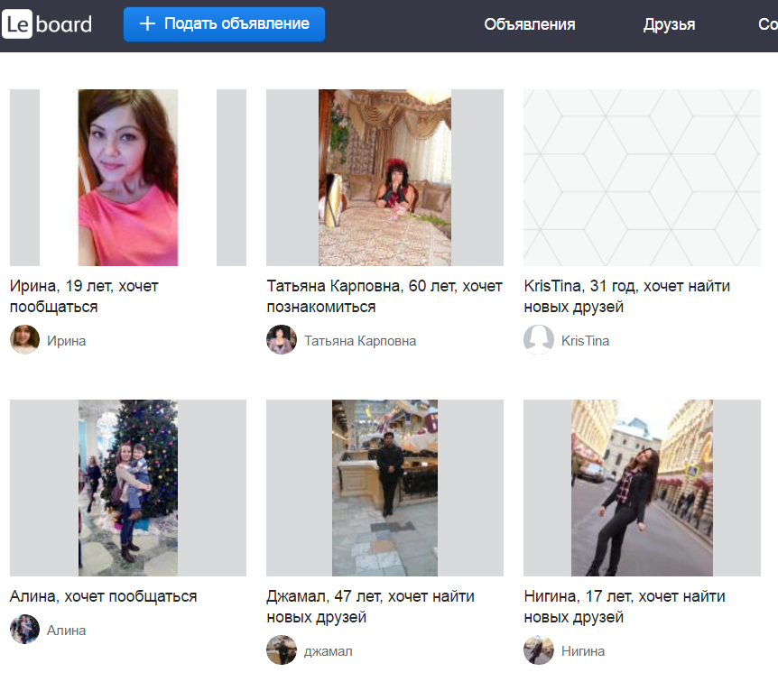
Task: Click the джамал small avatar icon
Action: pyautogui.click(x=282, y=650)
